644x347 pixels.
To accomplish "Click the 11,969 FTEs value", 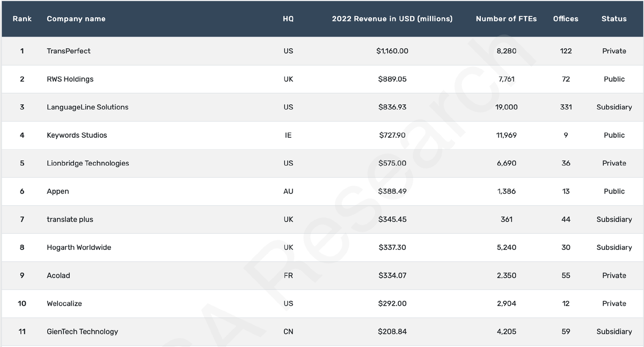I will [x=507, y=135].
